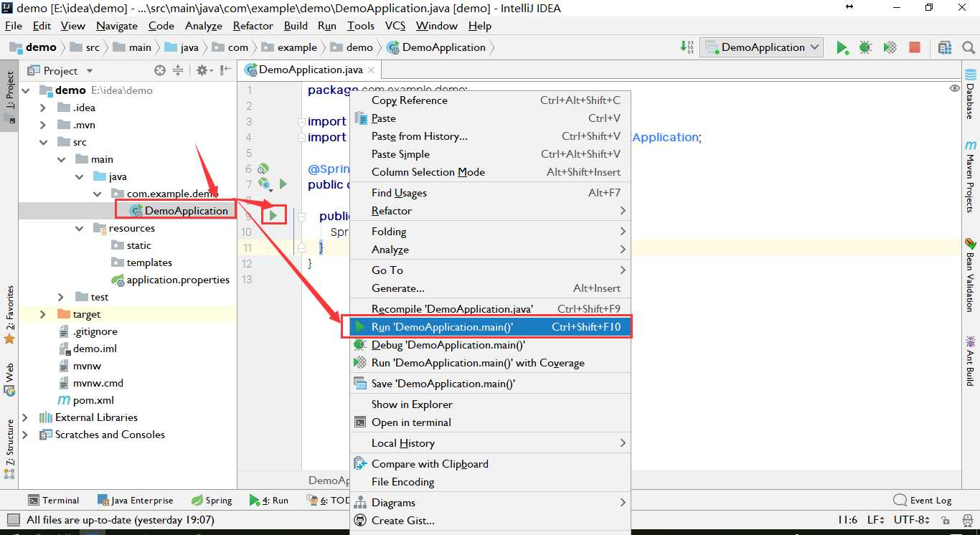980x535 pixels.
Task: Select Find Usages in context menu
Action: pos(490,193)
